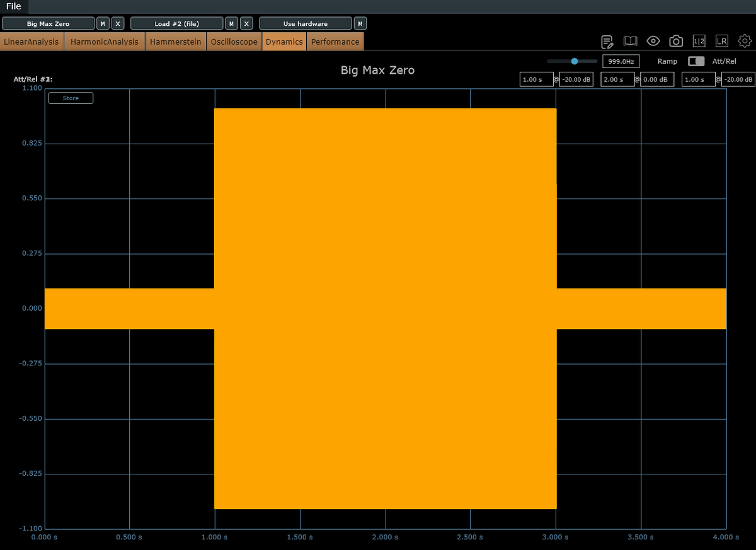Screen dimensions: 756x550
Task: Click the Big Max Zero chart title
Action: (x=377, y=70)
